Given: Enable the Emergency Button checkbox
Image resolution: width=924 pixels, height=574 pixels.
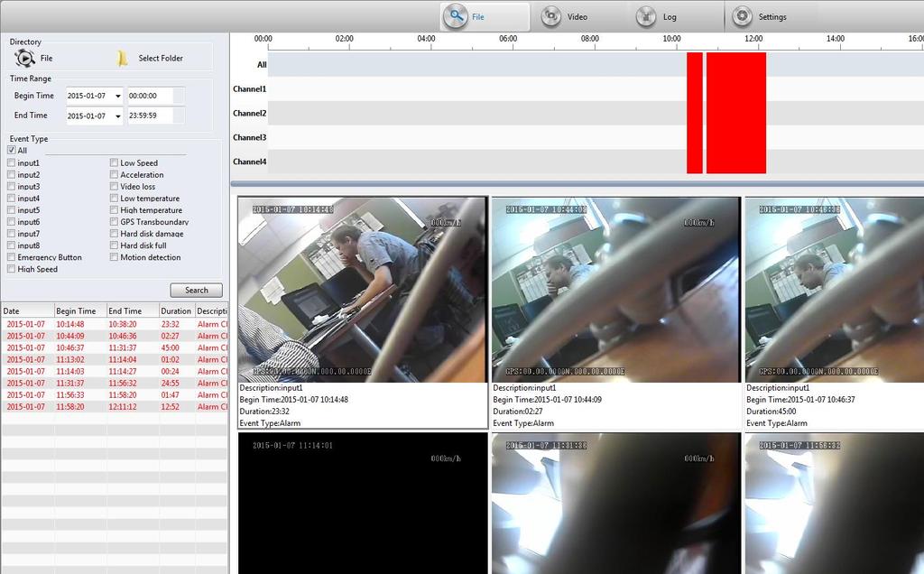Looking at the screenshot, I should click(x=11, y=257).
